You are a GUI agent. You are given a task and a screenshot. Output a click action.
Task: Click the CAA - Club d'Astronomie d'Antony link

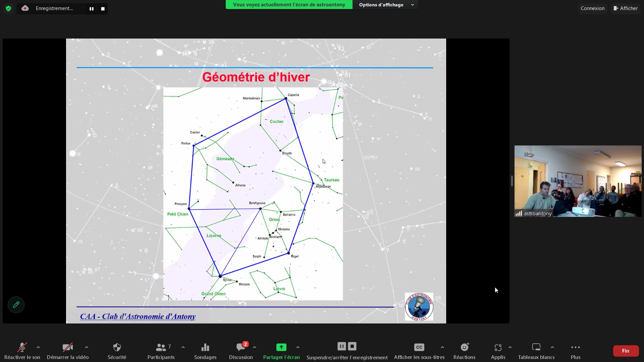(138, 316)
